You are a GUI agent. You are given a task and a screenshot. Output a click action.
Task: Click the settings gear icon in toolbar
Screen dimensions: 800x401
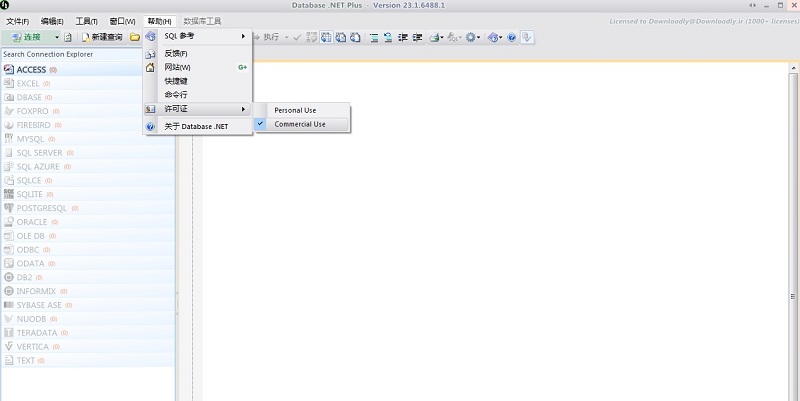(x=471, y=37)
